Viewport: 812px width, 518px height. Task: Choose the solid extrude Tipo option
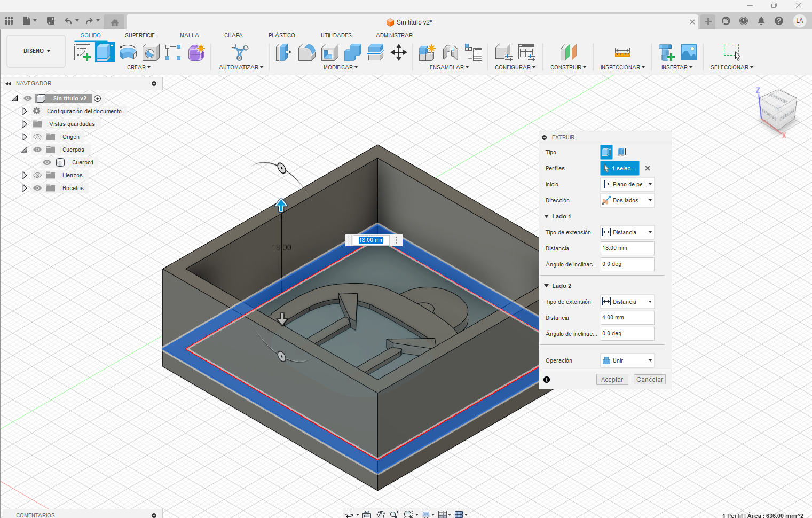point(606,152)
